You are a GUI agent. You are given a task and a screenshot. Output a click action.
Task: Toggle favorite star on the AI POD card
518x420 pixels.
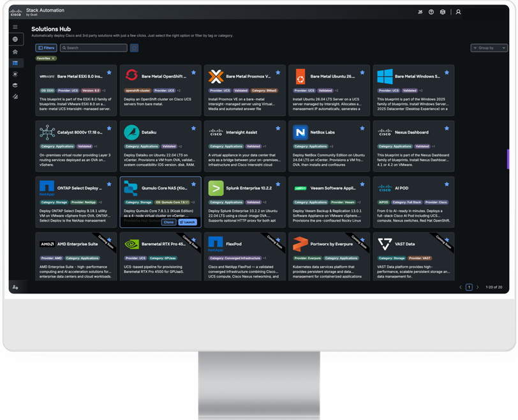pyautogui.click(x=447, y=184)
